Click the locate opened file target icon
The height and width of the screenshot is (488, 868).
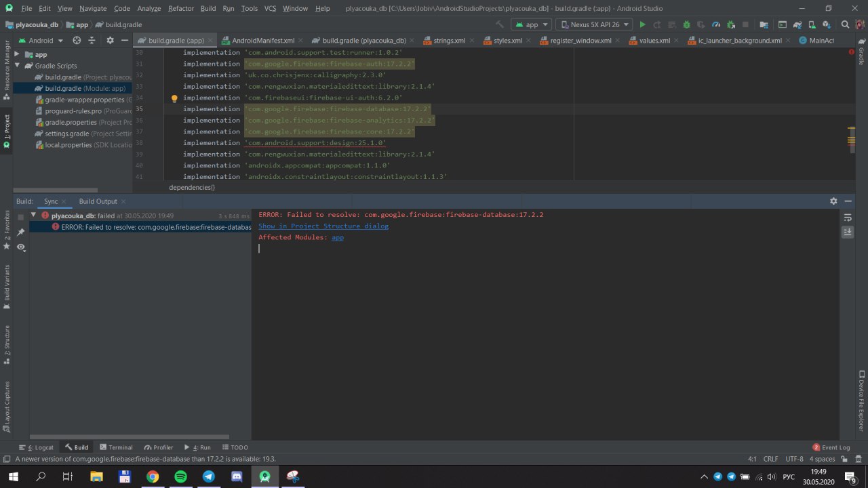(77, 41)
